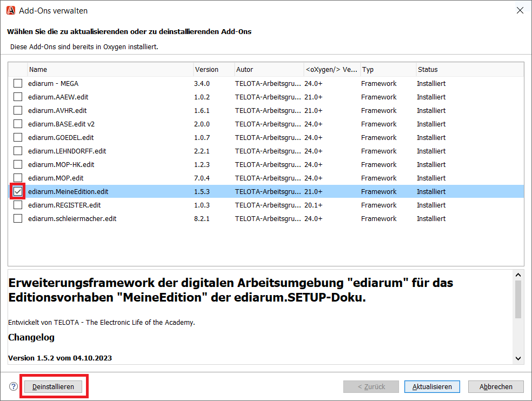Image resolution: width=532 pixels, height=401 pixels.
Task: Click version value '1.0.3'
Action: [202, 205]
